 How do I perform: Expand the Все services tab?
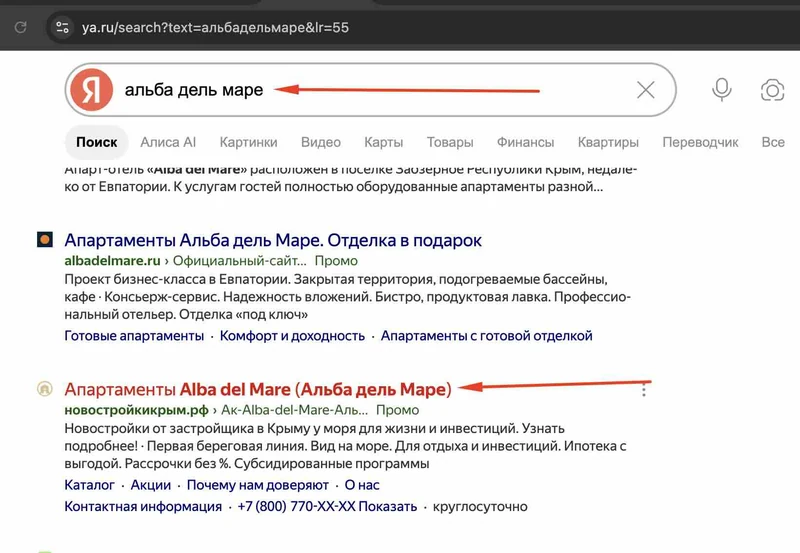pos(773,142)
